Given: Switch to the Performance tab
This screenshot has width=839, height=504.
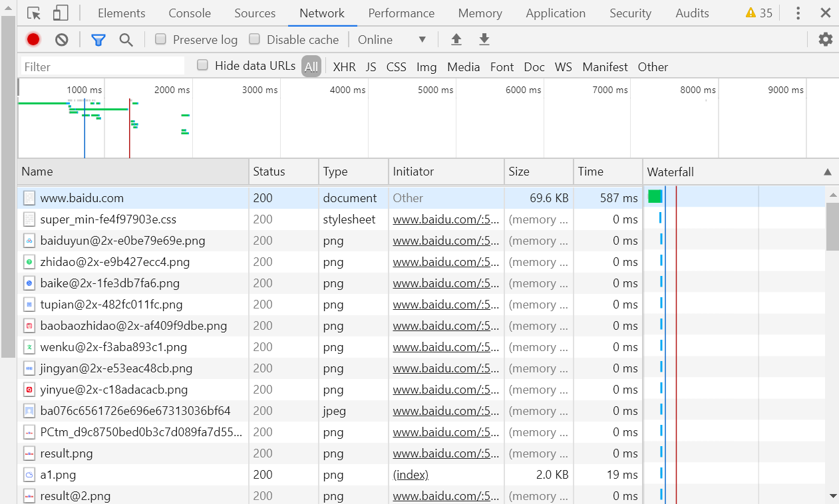Looking at the screenshot, I should coord(401,13).
